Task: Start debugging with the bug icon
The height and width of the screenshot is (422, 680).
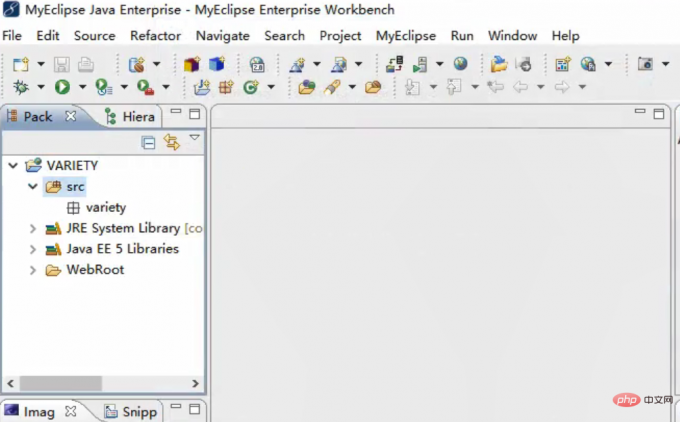Action: pyautogui.click(x=20, y=87)
